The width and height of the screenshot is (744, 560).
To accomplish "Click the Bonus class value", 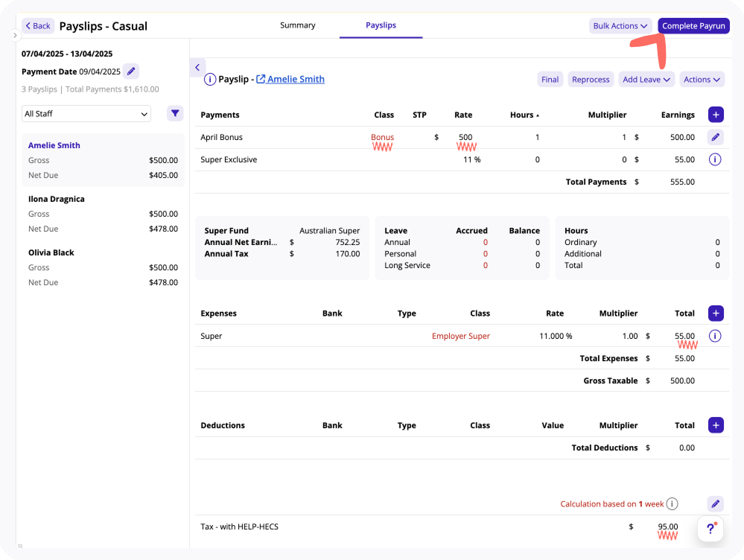I will coord(383,137).
